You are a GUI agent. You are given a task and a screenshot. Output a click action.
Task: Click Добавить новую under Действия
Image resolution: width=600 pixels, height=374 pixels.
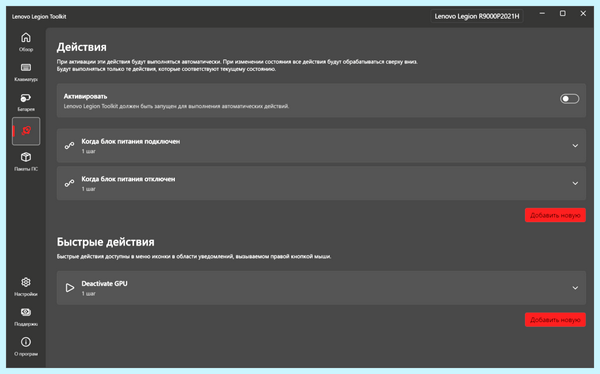click(x=555, y=215)
